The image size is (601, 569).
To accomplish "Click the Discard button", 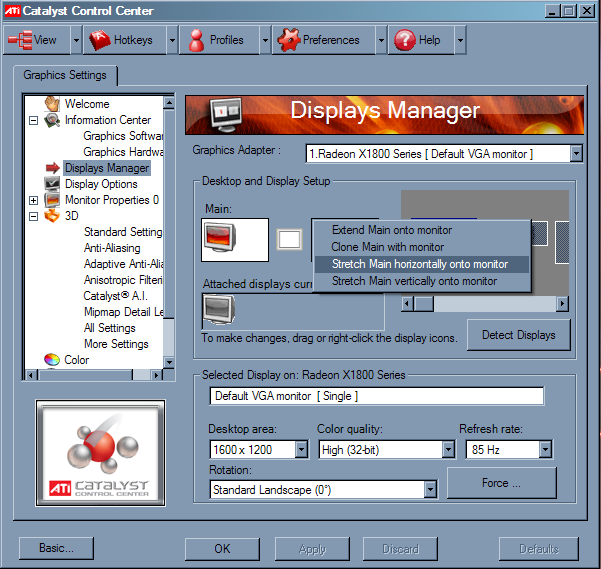I will tap(401, 549).
